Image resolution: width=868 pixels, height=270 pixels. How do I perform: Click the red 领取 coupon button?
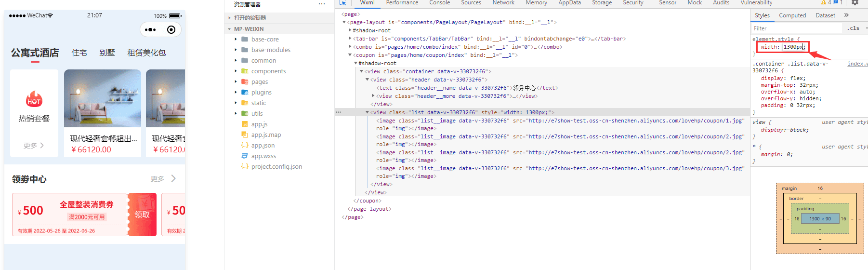click(142, 215)
